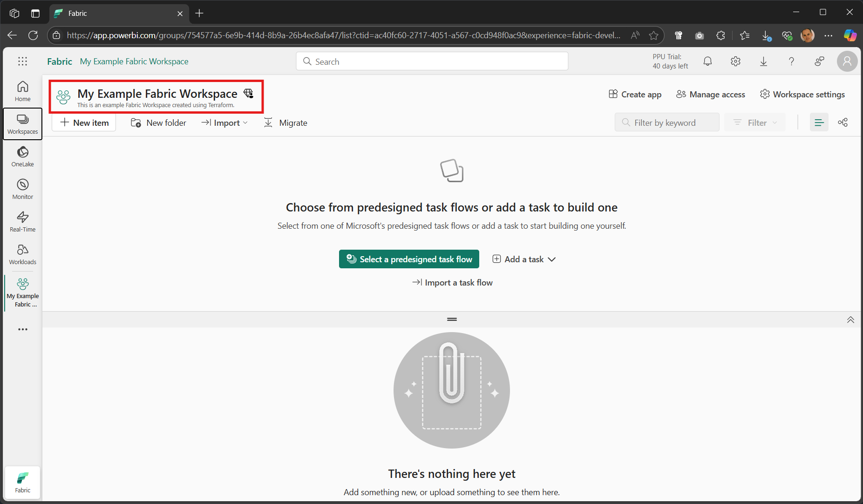Open the Filter dropdown
This screenshot has width=863, height=504.
click(x=755, y=123)
